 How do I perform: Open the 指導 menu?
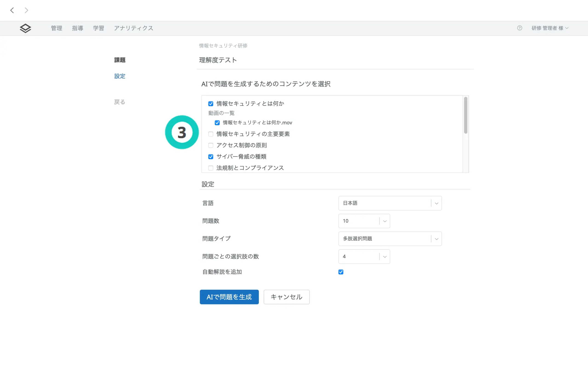point(77,28)
